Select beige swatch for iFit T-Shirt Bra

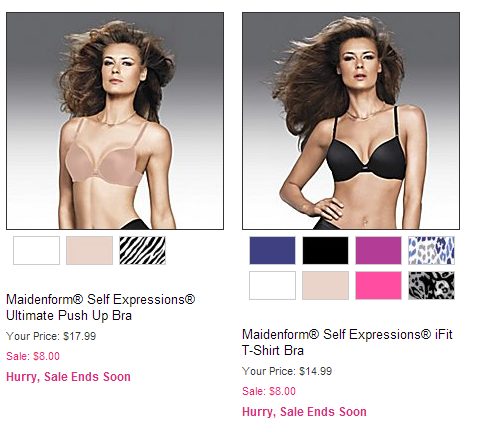[325, 285]
